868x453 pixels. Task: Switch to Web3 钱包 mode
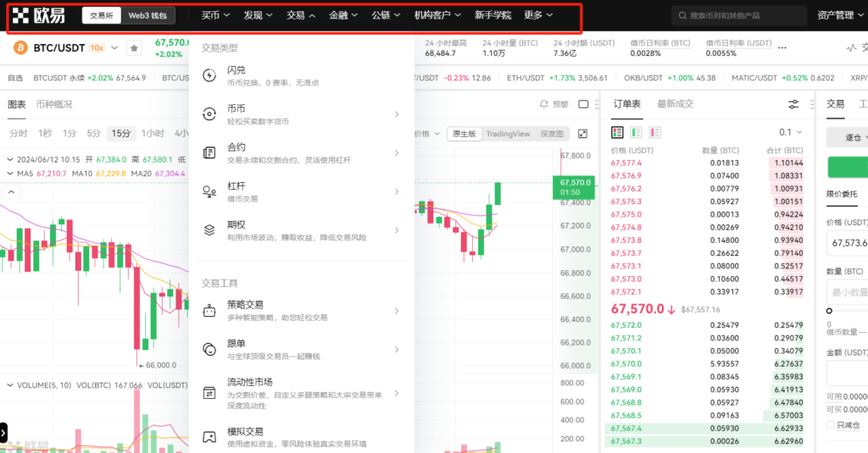pyautogui.click(x=147, y=15)
